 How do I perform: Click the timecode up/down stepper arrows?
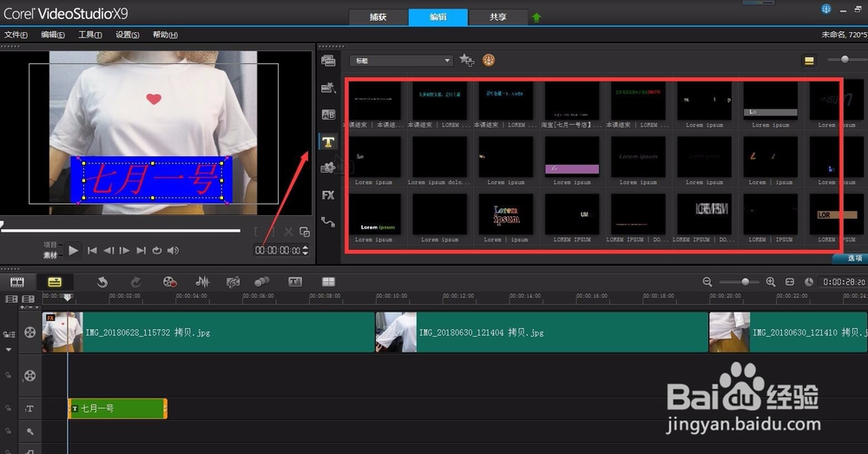coord(305,250)
